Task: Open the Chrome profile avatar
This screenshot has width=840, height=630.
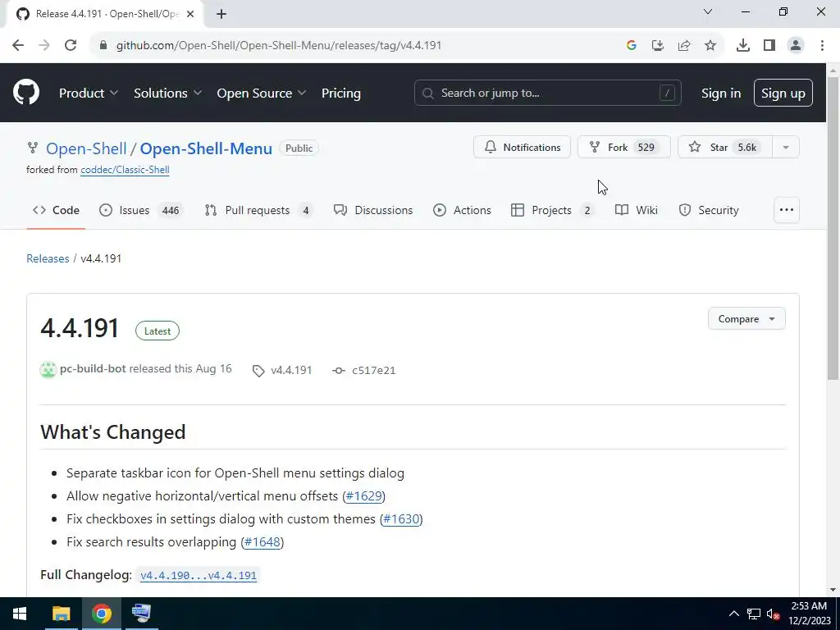Action: click(796, 45)
